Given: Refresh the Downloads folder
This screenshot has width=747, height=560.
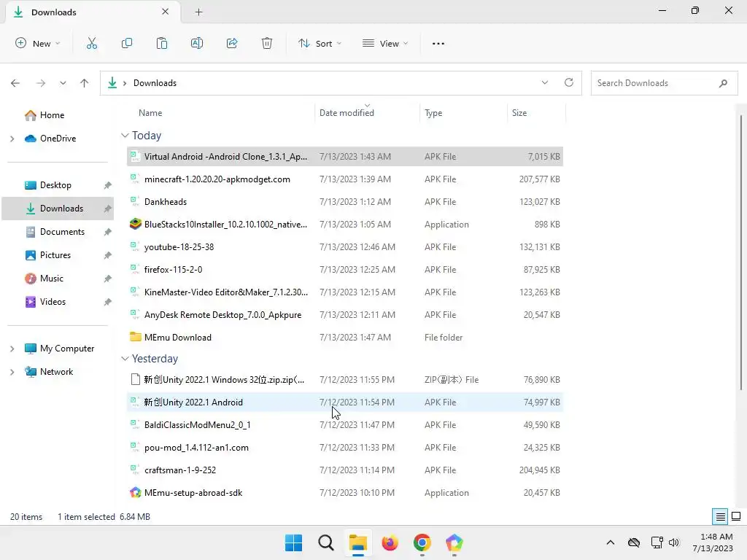Looking at the screenshot, I should tap(569, 83).
